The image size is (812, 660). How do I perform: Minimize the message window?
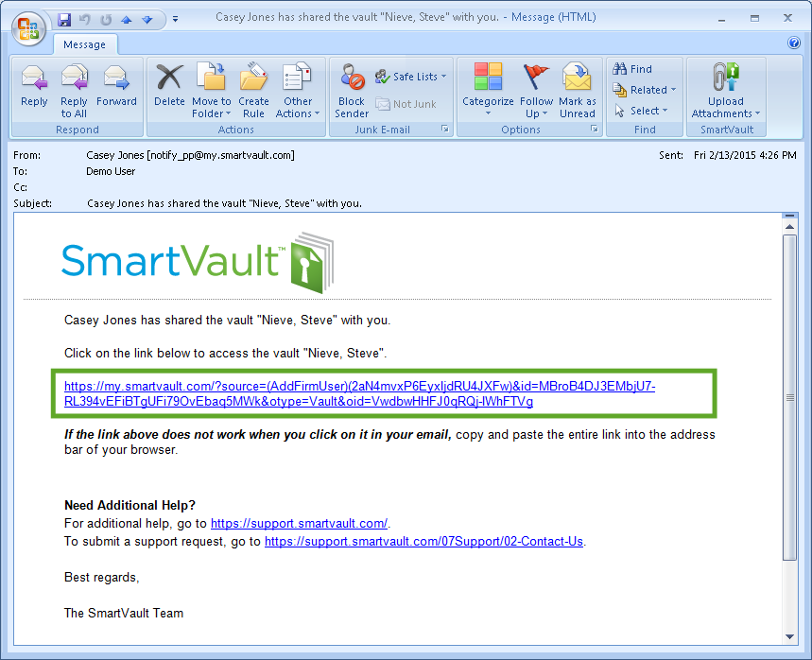point(721,19)
